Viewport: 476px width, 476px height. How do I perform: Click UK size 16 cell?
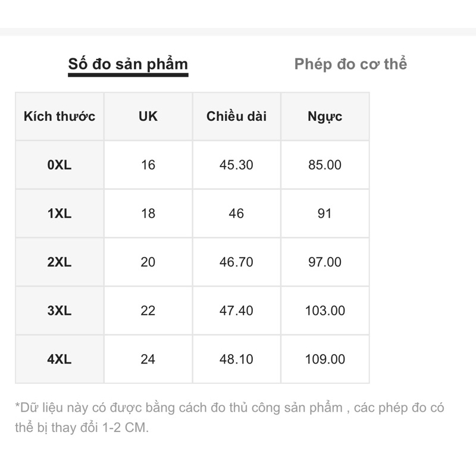pyautogui.click(x=148, y=165)
